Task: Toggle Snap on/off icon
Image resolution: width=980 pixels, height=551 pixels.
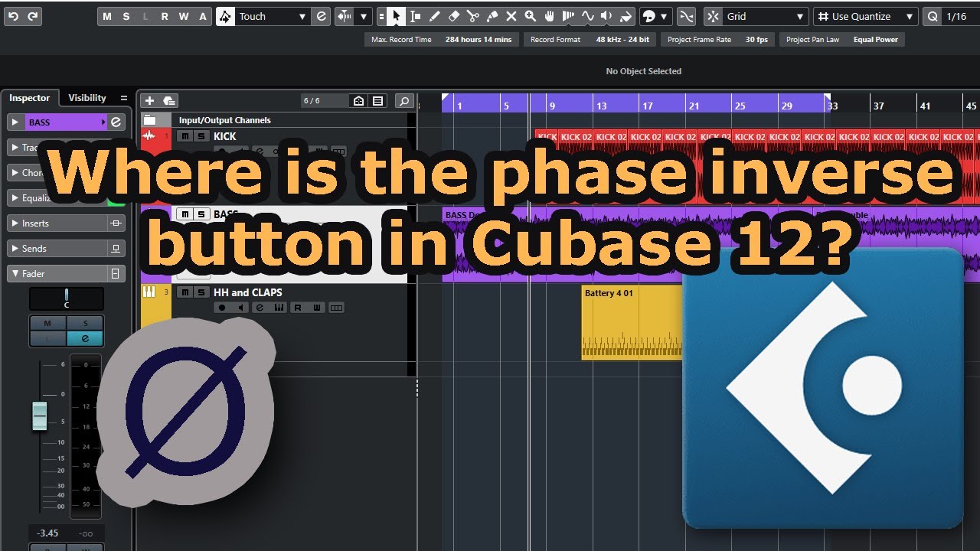Action: (x=713, y=16)
